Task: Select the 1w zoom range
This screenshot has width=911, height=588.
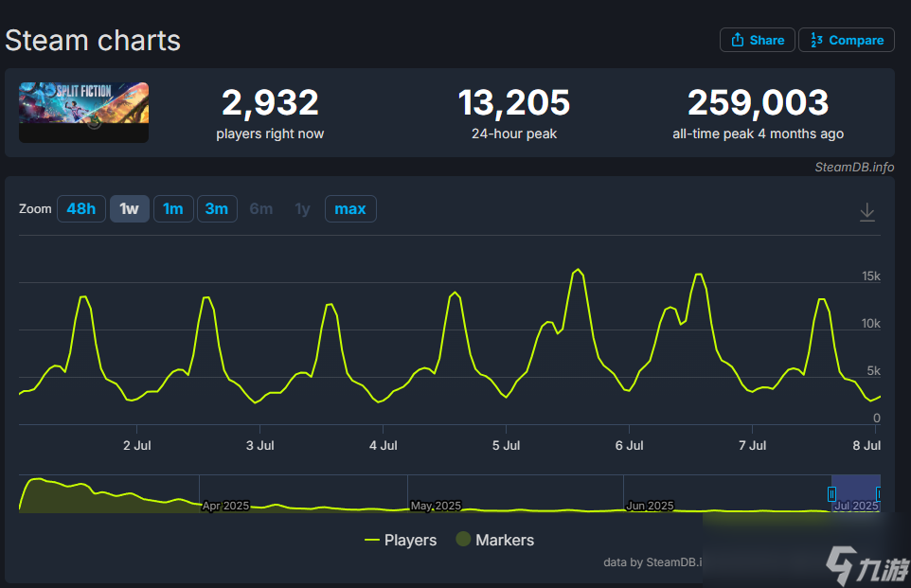Action: pos(130,208)
